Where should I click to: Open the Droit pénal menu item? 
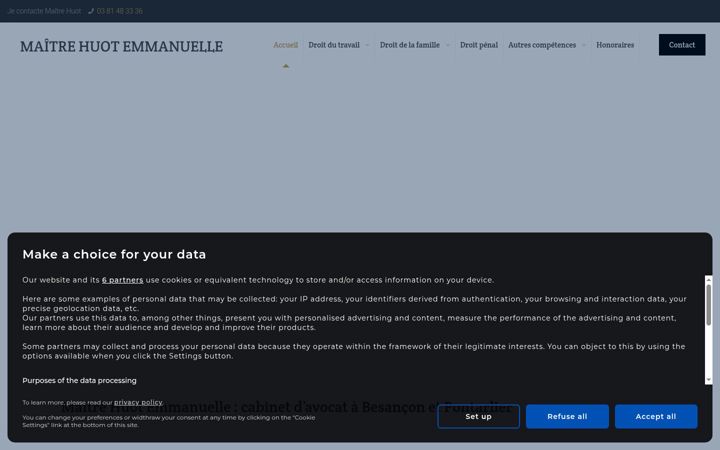pyautogui.click(x=479, y=45)
